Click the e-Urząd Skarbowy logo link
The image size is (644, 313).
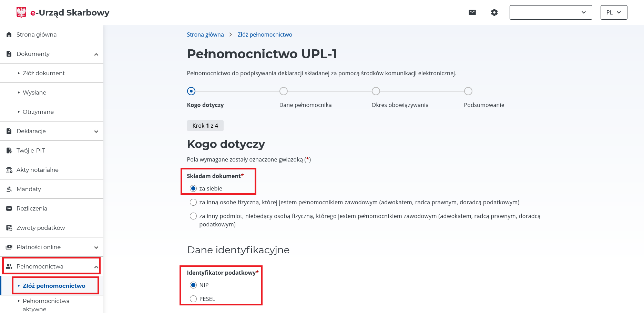click(x=63, y=12)
